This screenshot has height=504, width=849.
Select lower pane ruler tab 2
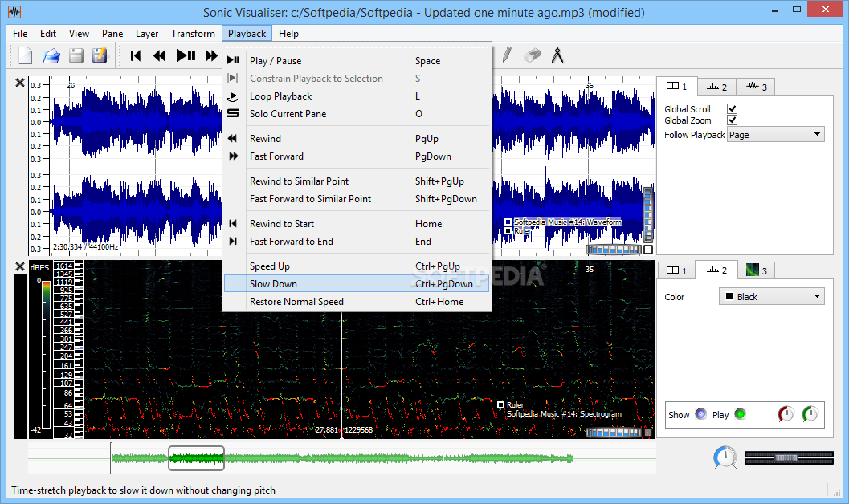[717, 270]
